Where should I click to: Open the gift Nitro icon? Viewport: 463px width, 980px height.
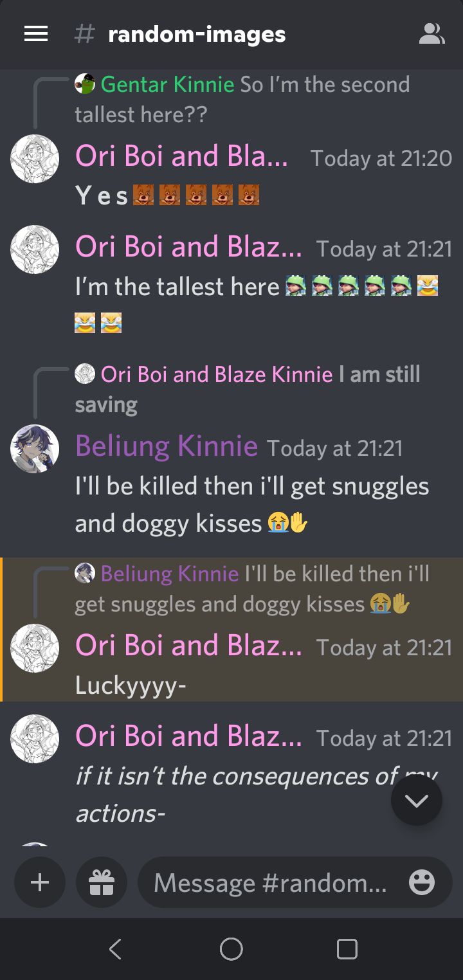pyautogui.click(x=102, y=882)
